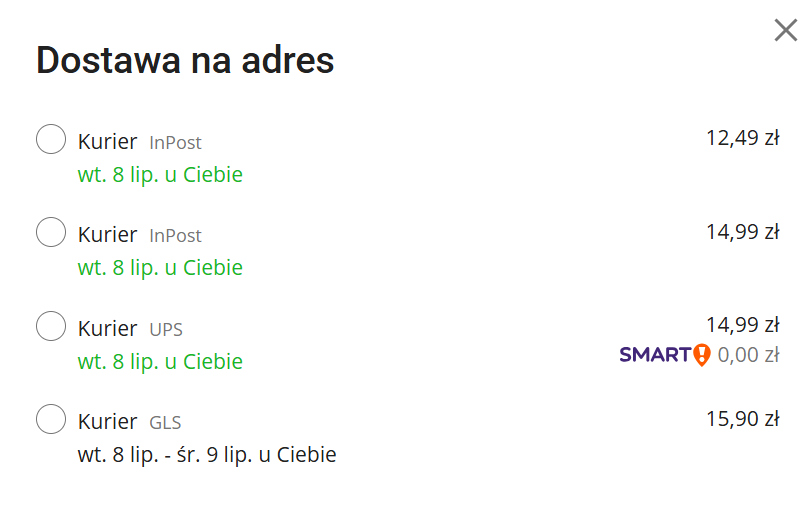Close the Dostawa na adres dialog
This screenshot has height=505, width=811.
786,30
